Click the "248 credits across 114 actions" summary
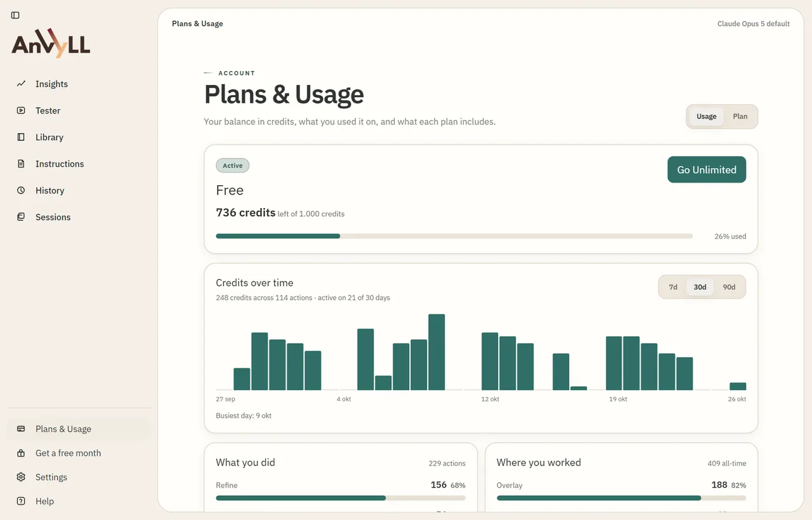This screenshot has height=520, width=812. pyautogui.click(x=265, y=297)
